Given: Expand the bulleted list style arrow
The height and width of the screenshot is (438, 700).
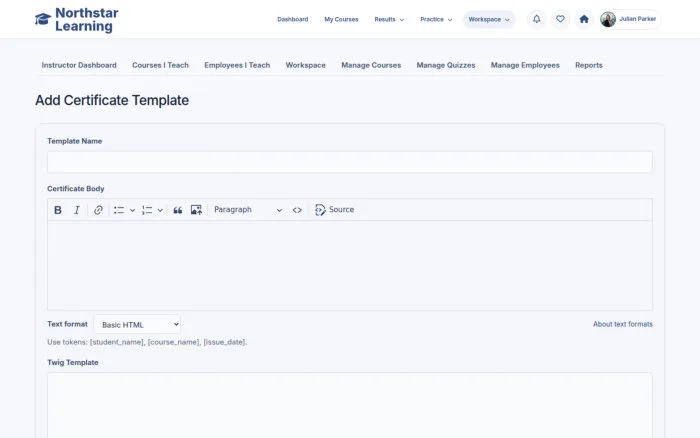Looking at the screenshot, I should coord(133,210).
